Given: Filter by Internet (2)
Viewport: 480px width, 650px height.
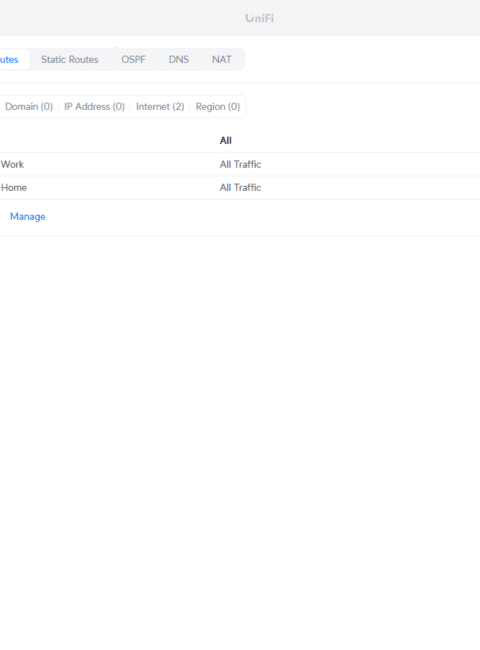Looking at the screenshot, I should pos(160,107).
